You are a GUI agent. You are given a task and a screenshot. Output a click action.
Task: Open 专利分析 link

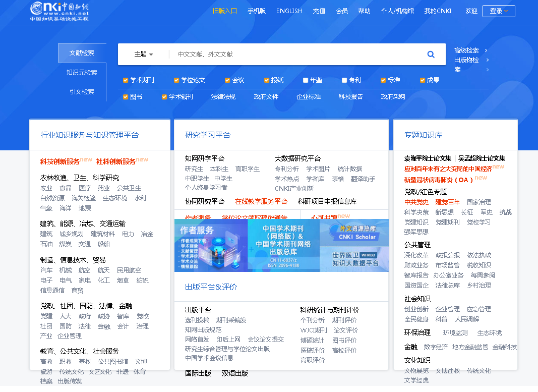[x=287, y=169]
